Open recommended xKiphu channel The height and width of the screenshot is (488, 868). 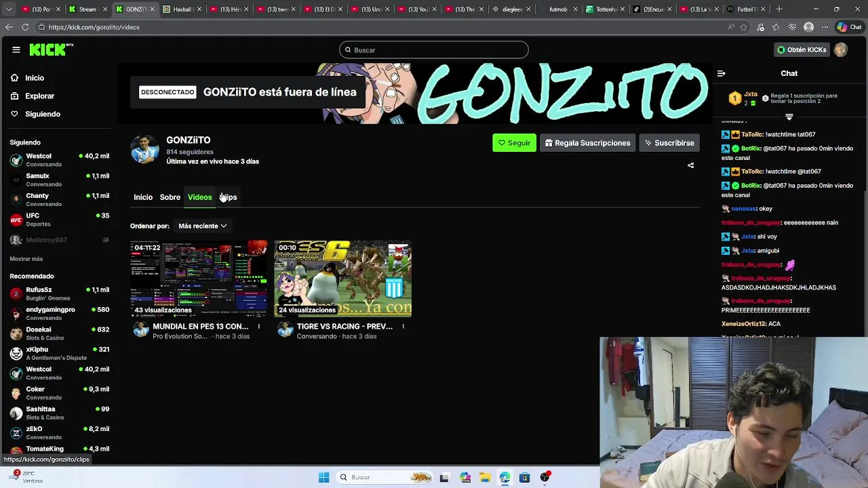(59, 353)
